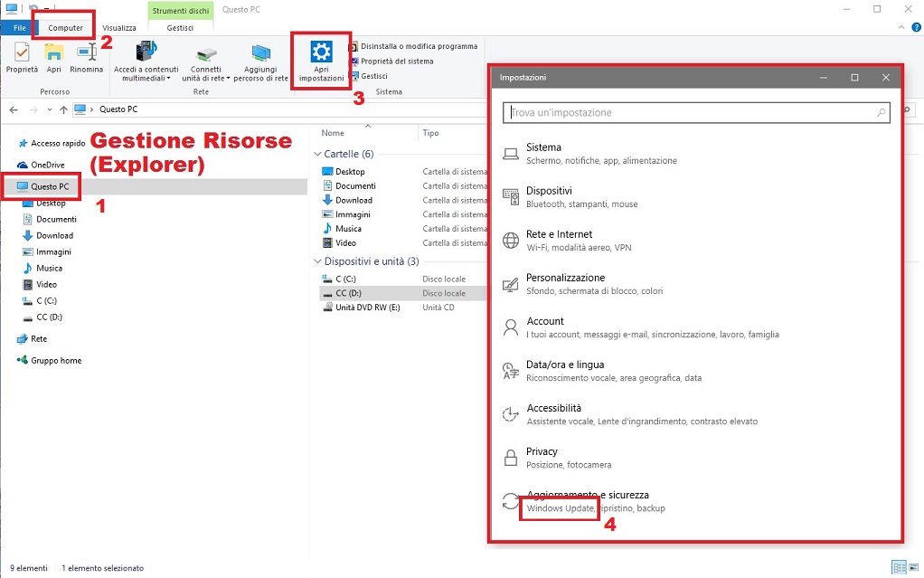Click the forward navigation arrow

[x=33, y=109]
